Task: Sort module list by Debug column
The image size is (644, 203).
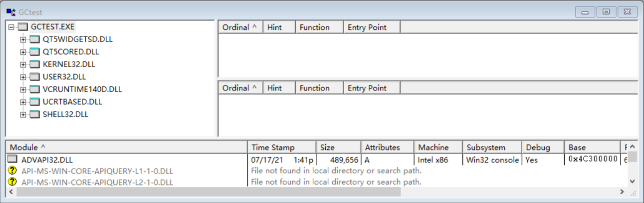Action: 543,147
